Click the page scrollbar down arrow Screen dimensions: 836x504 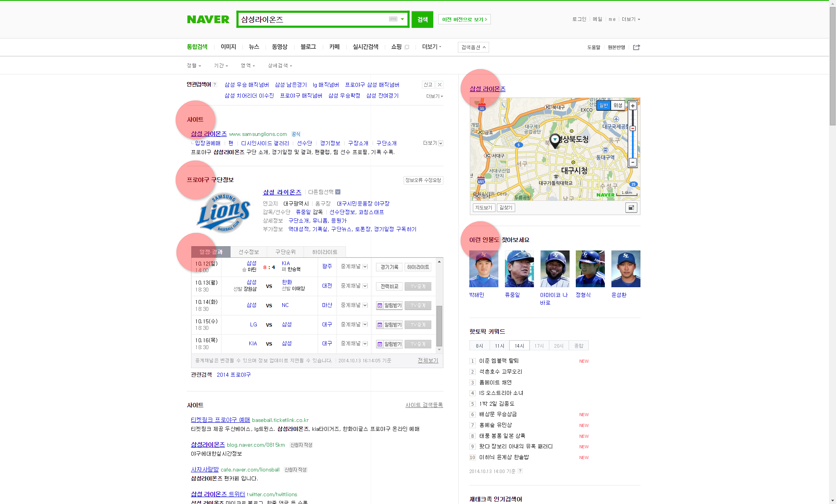point(833,501)
